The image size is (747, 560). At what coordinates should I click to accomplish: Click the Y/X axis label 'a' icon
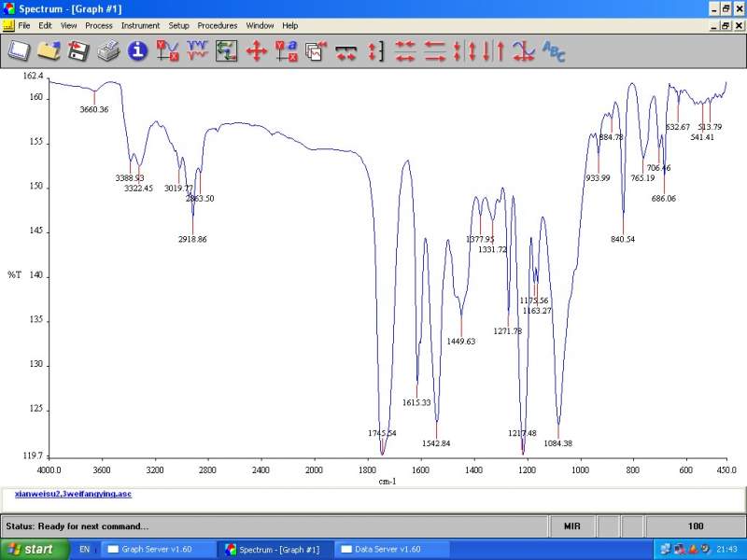click(x=287, y=51)
